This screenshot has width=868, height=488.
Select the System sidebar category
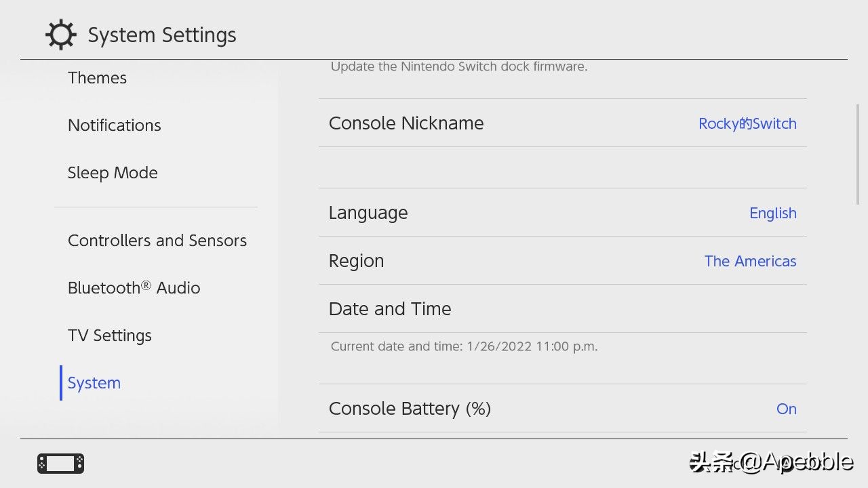click(x=94, y=383)
